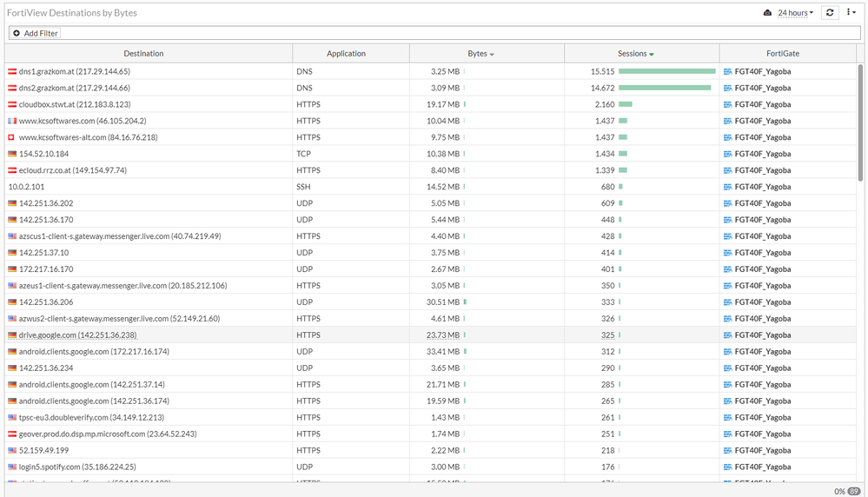This screenshot has width=868, height=497.
Task: Click 14.672 sessions value
Action: pos(603,88)
